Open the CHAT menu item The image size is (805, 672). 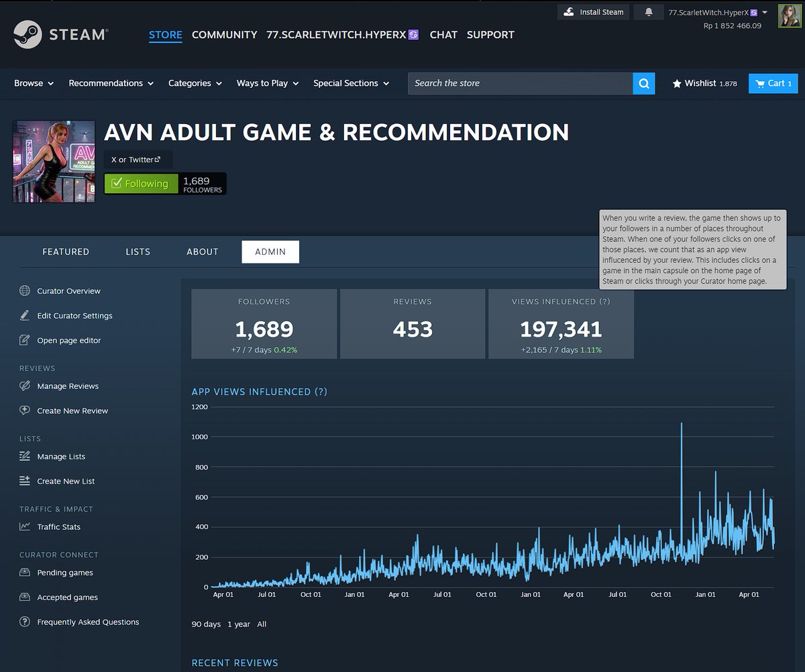point(443,35)
